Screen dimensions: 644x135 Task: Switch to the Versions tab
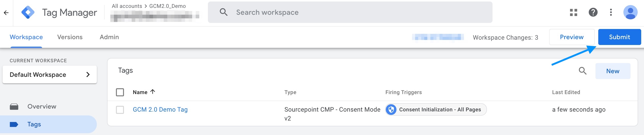pos(70,37)
